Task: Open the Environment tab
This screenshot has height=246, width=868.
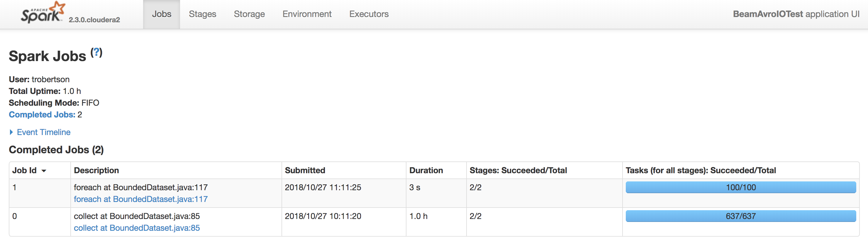Action: [x=307, y=14]
